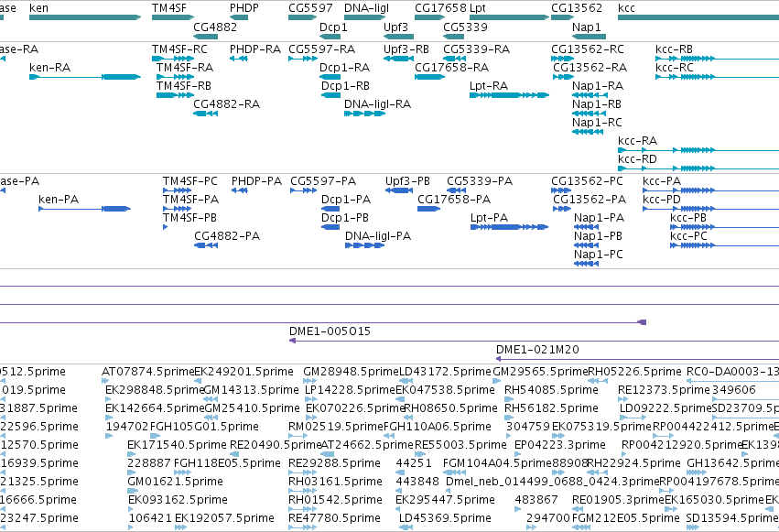Click the DME1-005O15 BAC label

[x=330, y=331]
